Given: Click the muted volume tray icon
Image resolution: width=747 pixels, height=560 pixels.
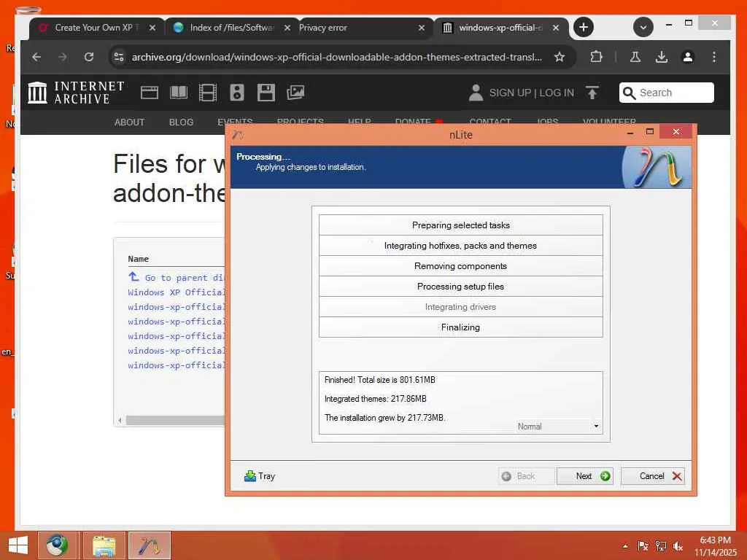Looking at the screenshot, I should pos(678,546).
